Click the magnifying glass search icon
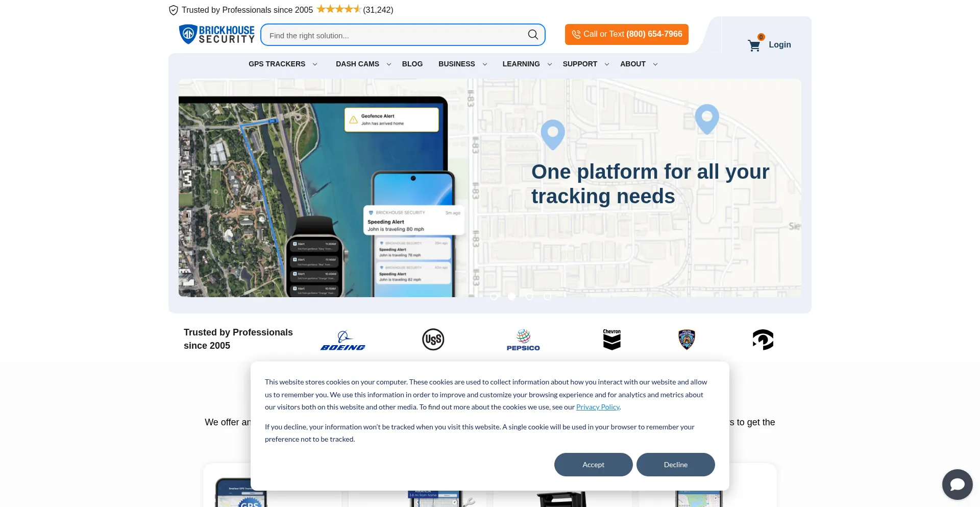980x507 pixels. click(x=533, y=35)
